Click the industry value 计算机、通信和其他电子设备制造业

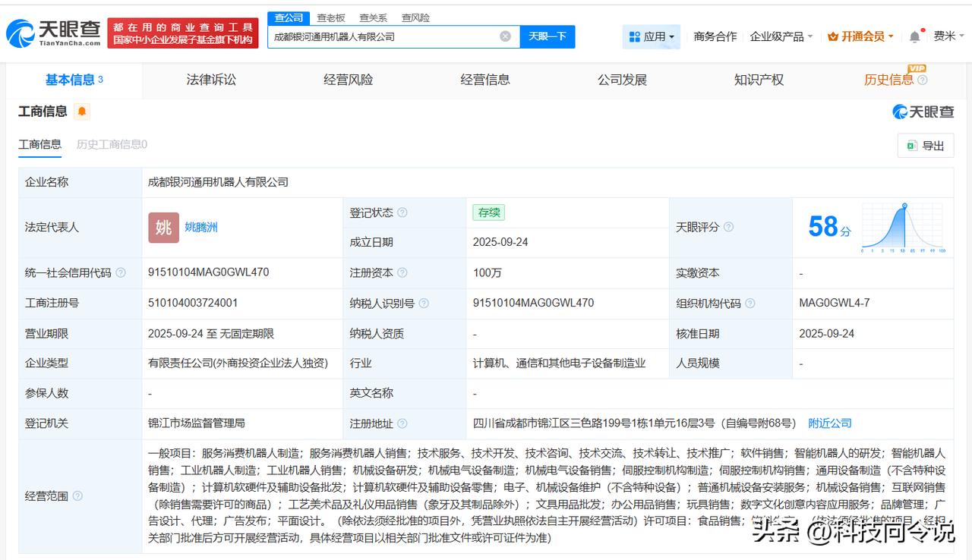point(559,363)
